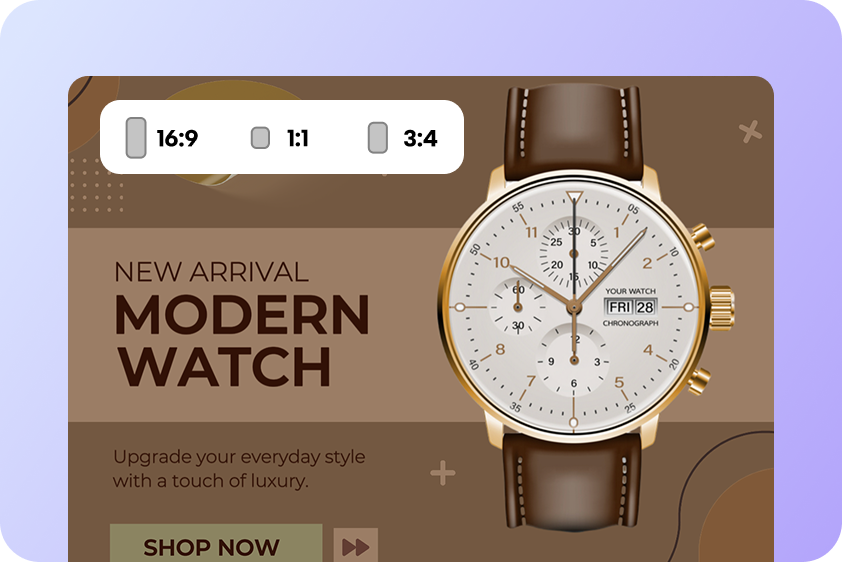842x562 pixels.
Task: Select the 16:9 text label
Action: (177, 138)
